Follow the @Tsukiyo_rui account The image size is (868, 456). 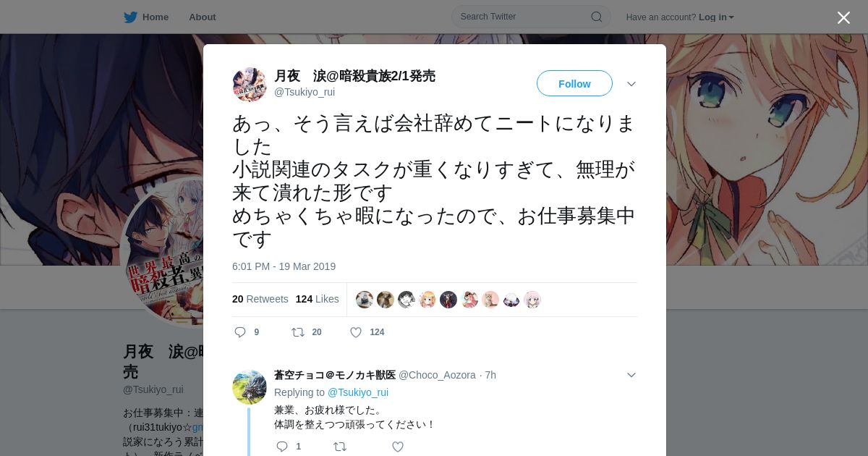pos(574,83)
